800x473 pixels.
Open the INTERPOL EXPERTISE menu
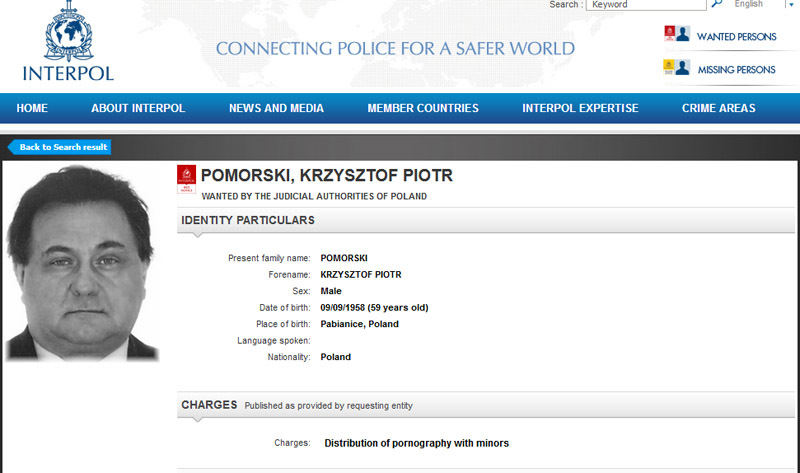click(x=580, y=108)
